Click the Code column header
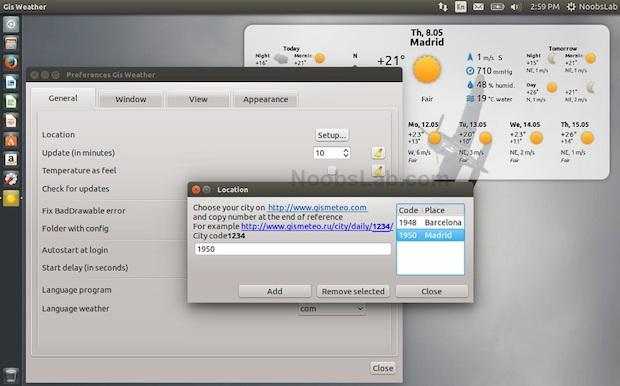 [409, 210]
